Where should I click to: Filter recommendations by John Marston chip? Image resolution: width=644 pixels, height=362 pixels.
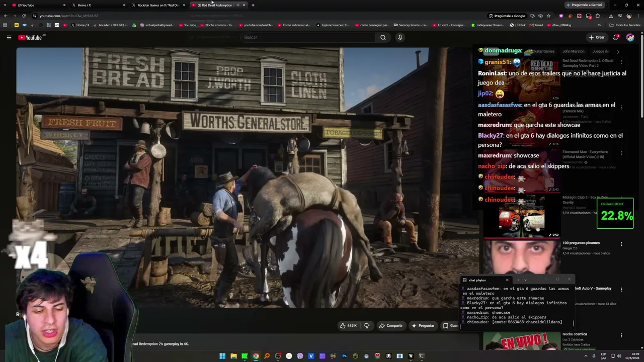574,51
